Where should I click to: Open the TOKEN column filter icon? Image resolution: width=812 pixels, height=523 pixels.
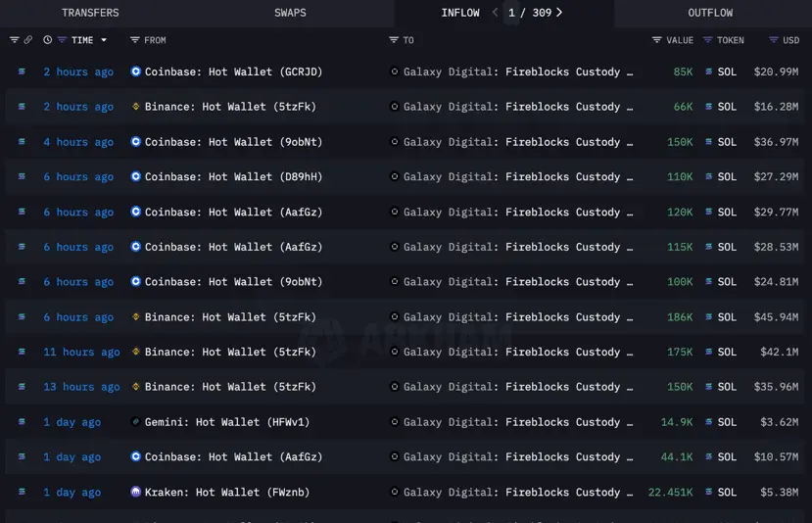point(707,40)
